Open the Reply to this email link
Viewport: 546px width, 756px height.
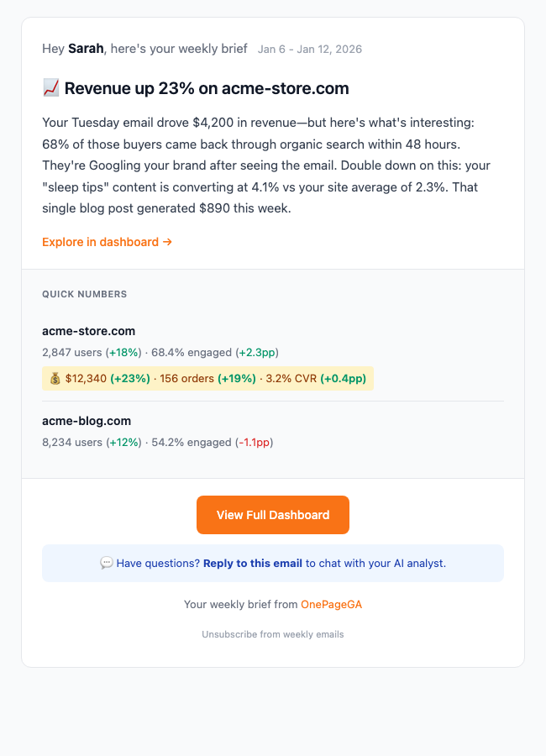(x=253, y=563)
